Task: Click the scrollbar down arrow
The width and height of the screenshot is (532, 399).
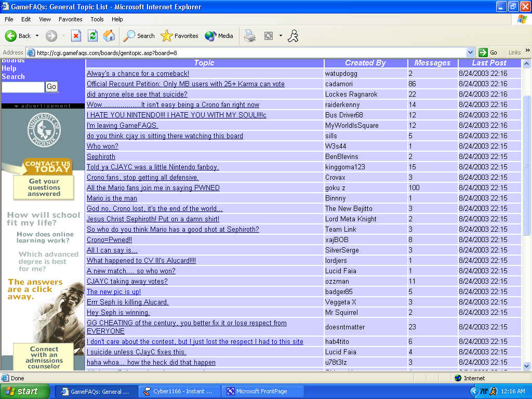Action: click(526, 366)
